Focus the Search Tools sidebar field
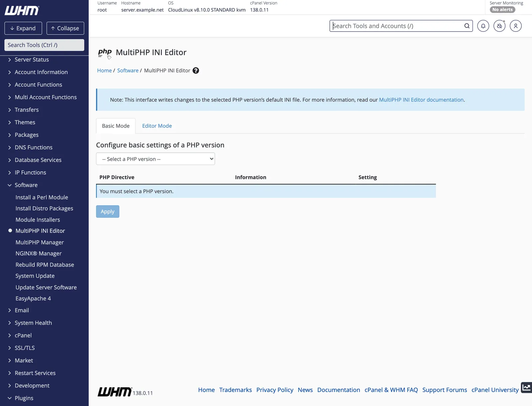 click(x=44, y=45)
